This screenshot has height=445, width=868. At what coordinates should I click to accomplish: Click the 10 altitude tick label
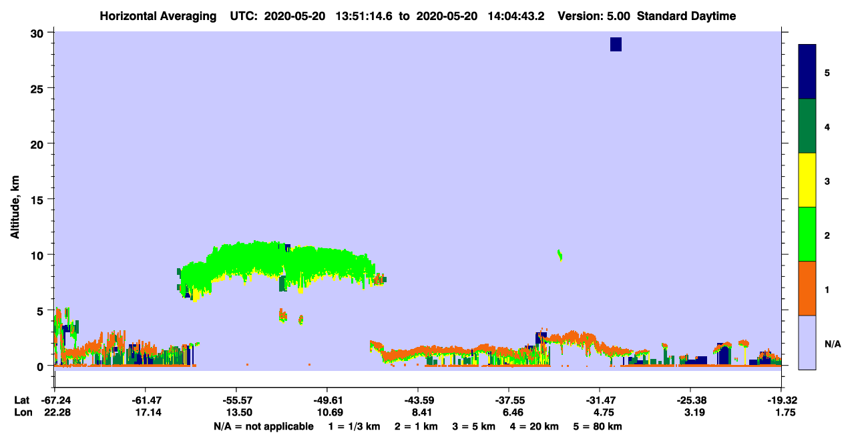point(38,255)
